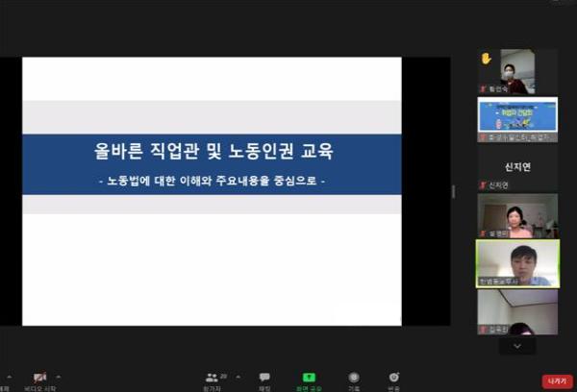Click the raised hand icon on top participant
Screen dimensions: 577x392
(486, 59)
